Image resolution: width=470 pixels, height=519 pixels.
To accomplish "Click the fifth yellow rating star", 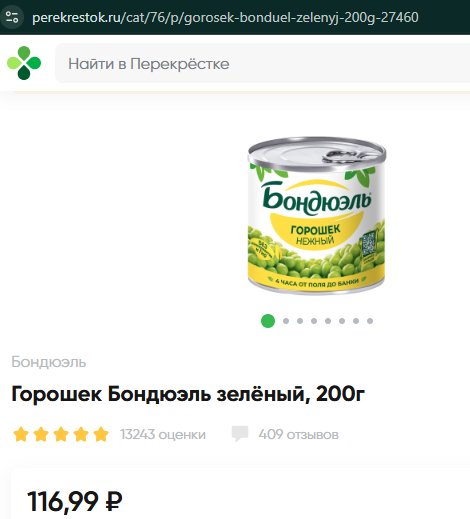I will tap(101, 435).
